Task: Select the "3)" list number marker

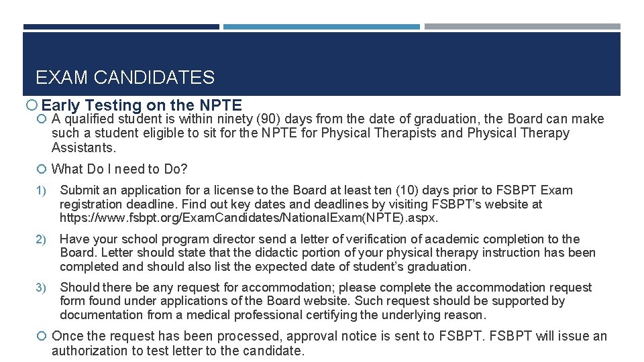Action: [40, 288]
